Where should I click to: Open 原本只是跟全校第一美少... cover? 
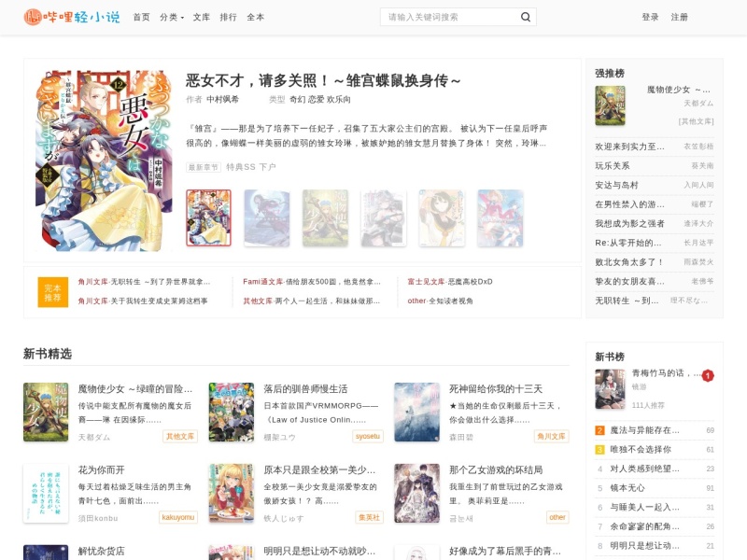(232, 494)
